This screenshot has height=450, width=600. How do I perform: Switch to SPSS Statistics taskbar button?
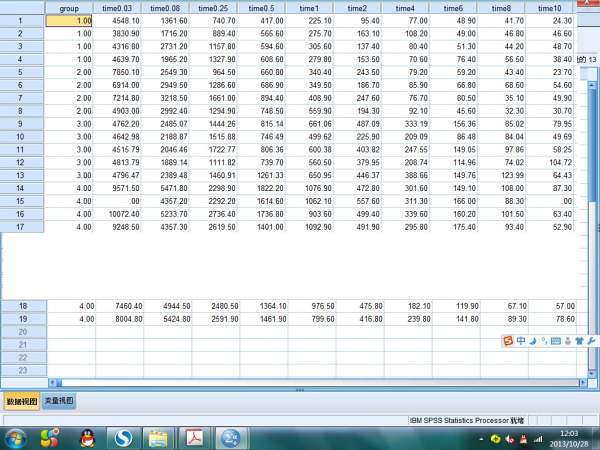(x=232, y=439)
